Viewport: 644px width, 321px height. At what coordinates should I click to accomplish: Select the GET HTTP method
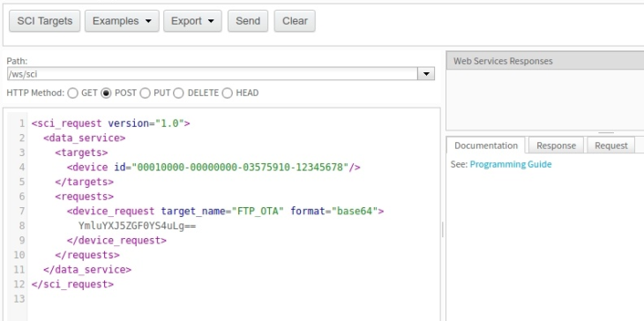[x=72, y=93]
